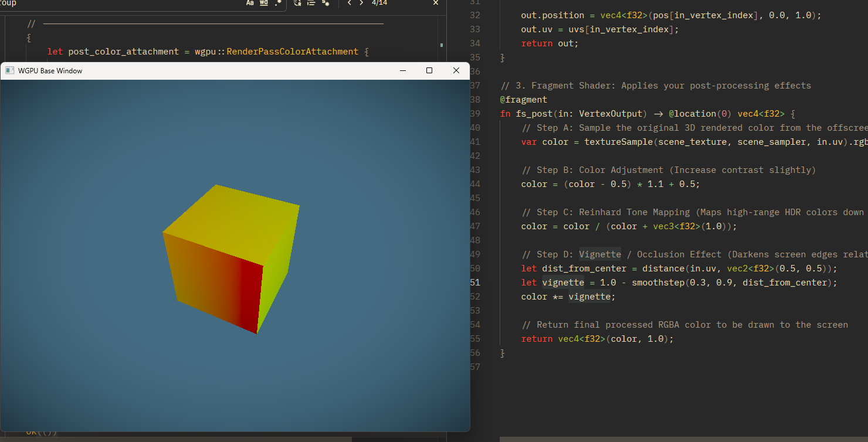Click the "color *= vignette;" line
Viewport: 868px width, 442px height.
click(x=568, y=297)
